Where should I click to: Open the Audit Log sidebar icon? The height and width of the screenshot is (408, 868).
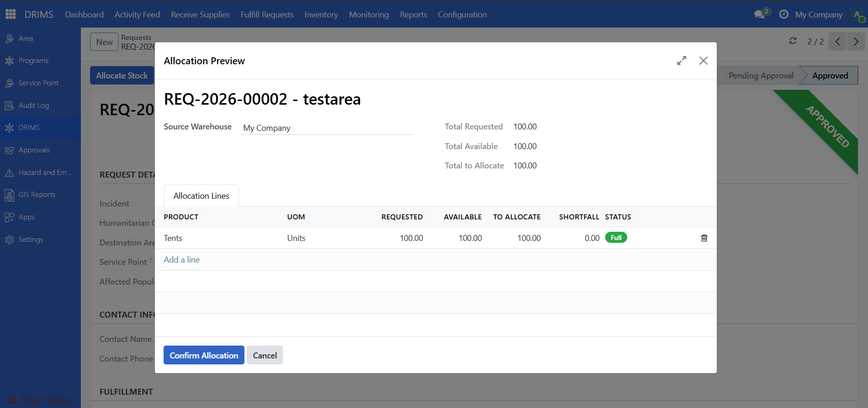point(9,106)
